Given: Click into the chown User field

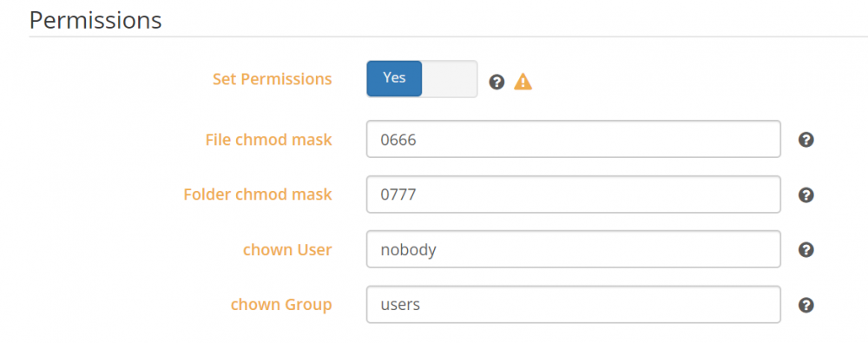Looking at the screenshot, I should coord(574,249).
